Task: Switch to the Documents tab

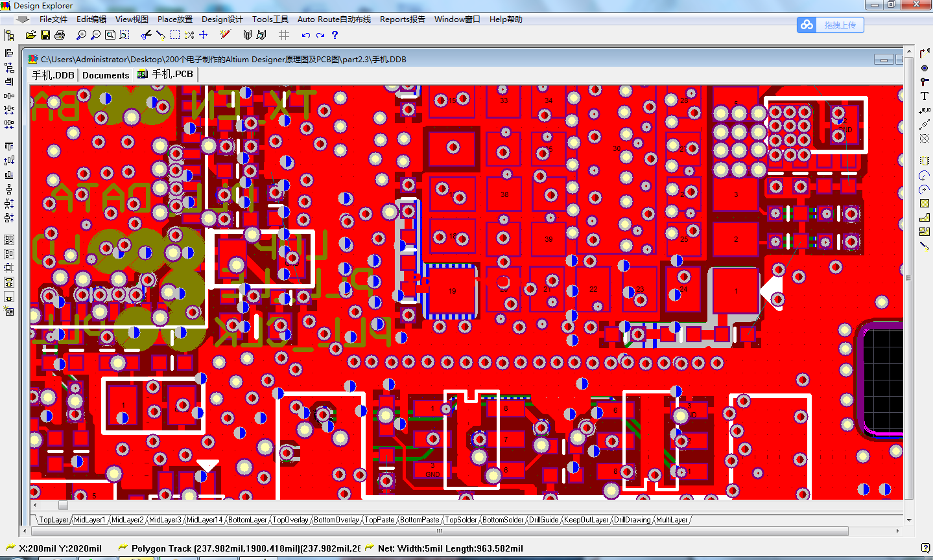Action: (x=106, y=75)
